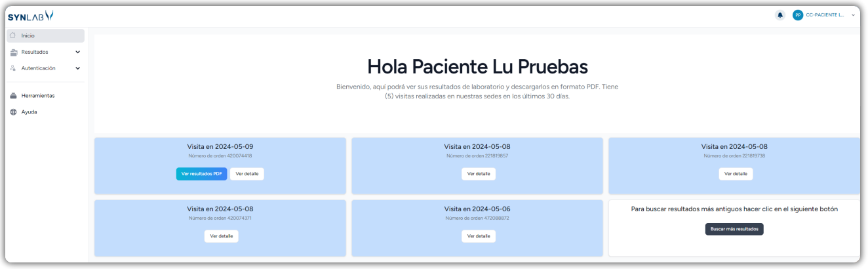The height and width of the screenshot is (269, 868).
Task: Click the Inicio home icon
Action: coord(13,35)
